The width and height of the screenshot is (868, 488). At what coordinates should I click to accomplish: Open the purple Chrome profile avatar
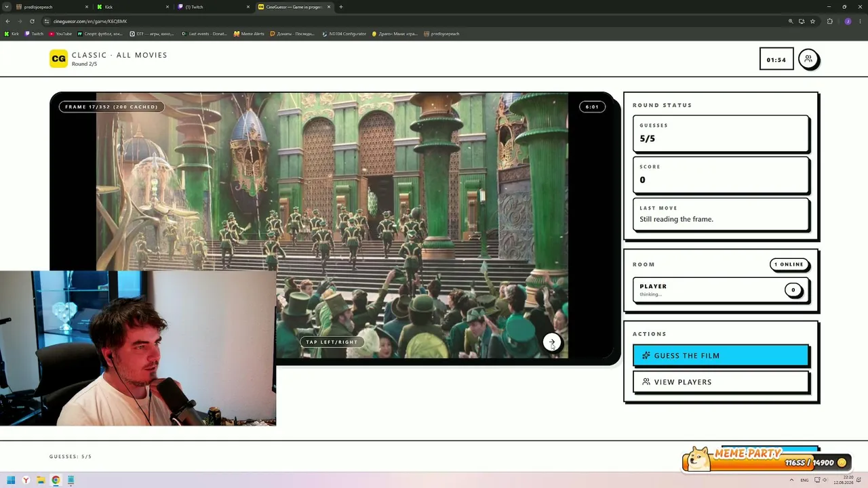click(x=848, y=21)
